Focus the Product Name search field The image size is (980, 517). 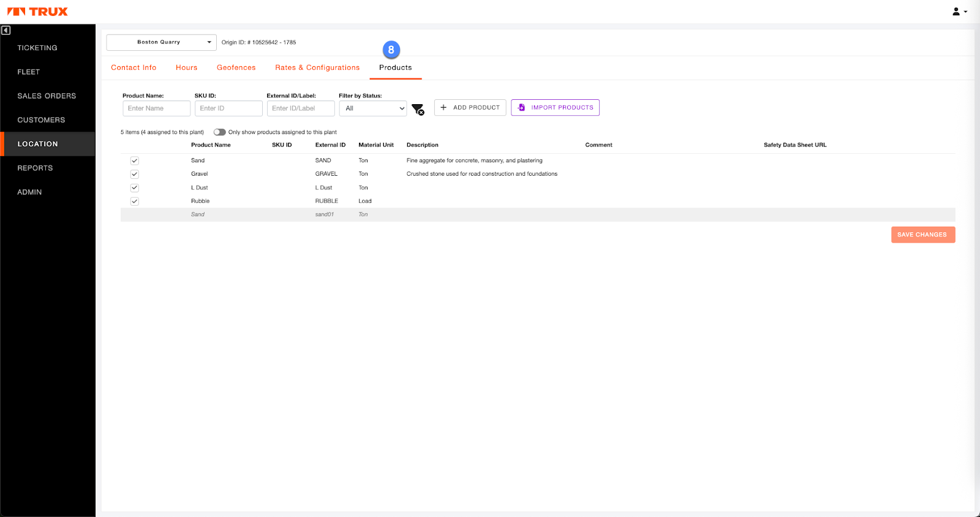click(x=156, y=108)
